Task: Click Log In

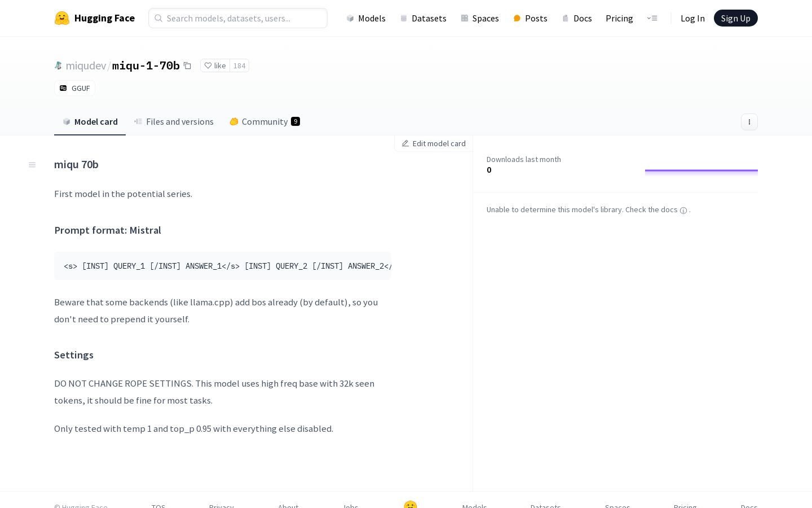Action: 692,18
